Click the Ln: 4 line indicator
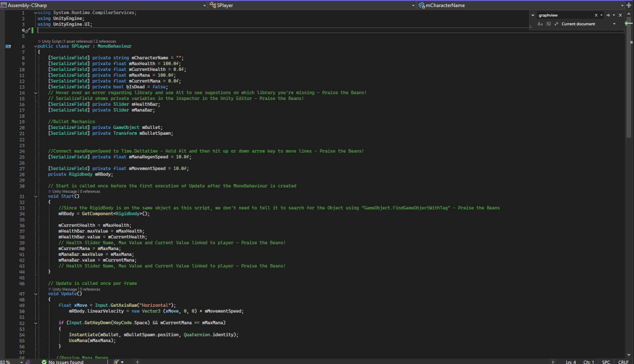Viewport: 634px width, 364px height. pyautogui.click(x=571, y=362)
